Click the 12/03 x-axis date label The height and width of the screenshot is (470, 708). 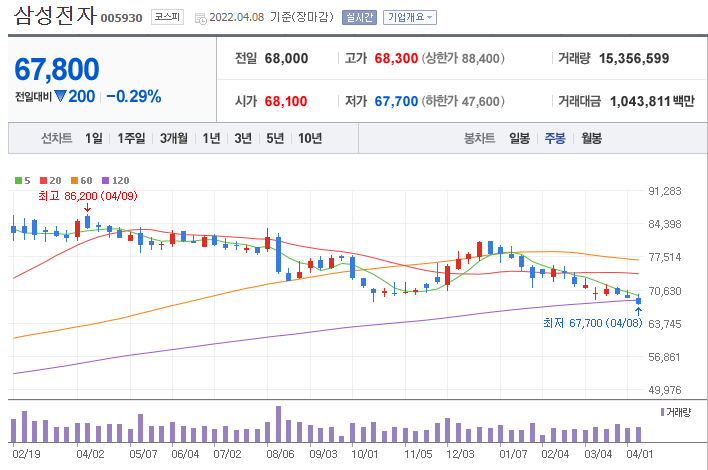[461, 454]
